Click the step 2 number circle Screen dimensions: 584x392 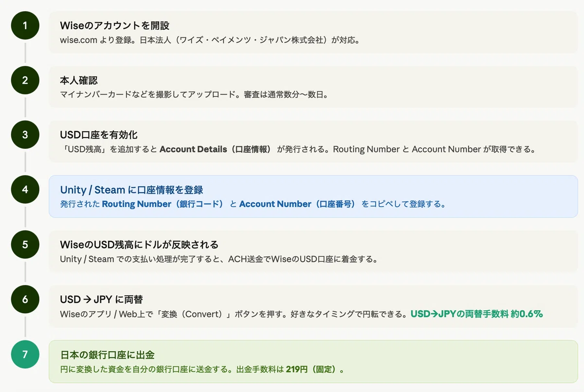[x=25, y=80]
